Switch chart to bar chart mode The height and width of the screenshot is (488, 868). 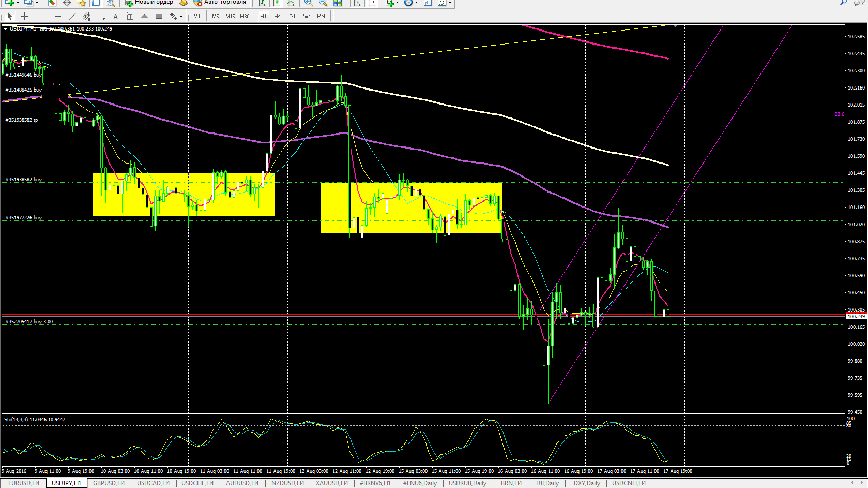(x=262, y=3)
